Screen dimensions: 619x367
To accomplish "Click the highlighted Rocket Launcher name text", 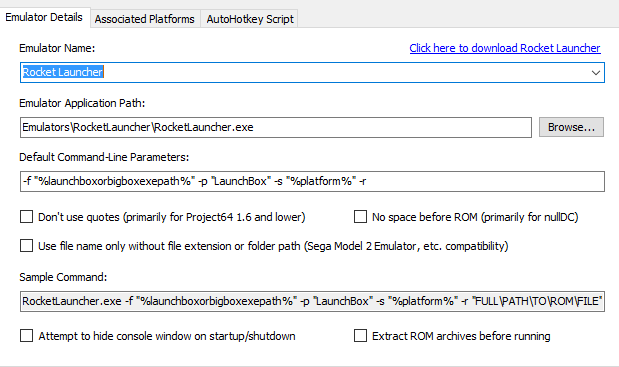I will click(63, 72).
